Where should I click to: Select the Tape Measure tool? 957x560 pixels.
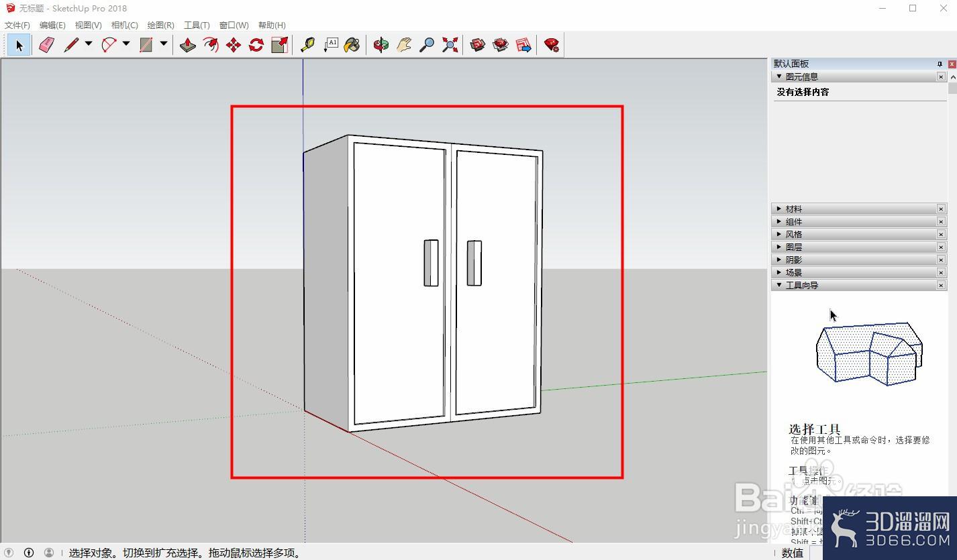[307, 45]
